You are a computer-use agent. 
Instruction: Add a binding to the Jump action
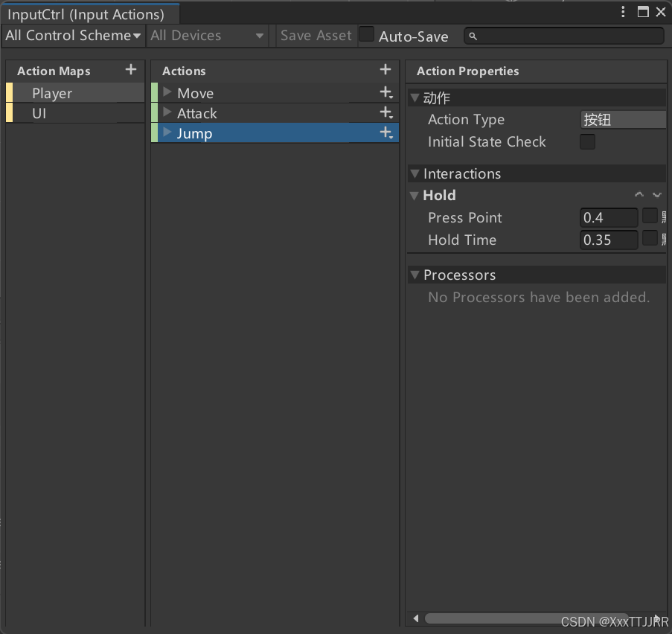386,132
